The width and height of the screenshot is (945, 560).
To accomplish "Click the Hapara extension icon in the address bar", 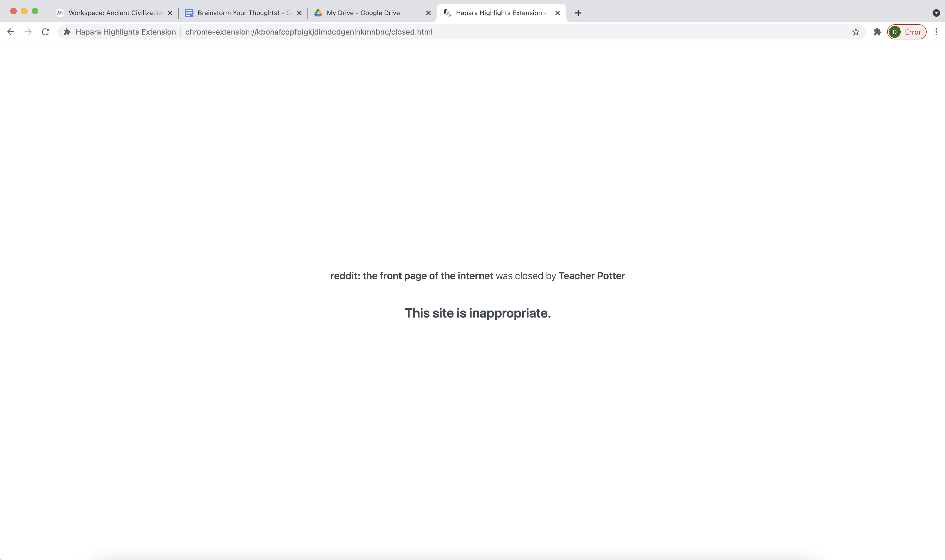I will click(66, 32).
